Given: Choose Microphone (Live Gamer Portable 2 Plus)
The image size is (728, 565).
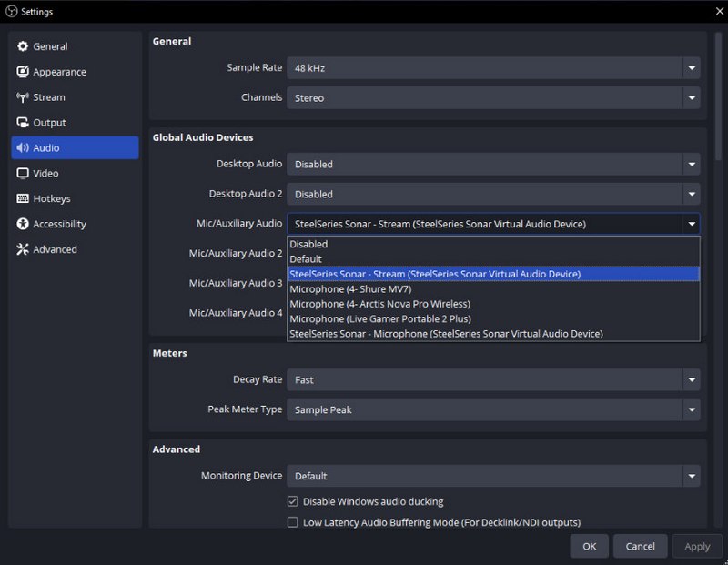Looking at the screenshot, I should (x=493, y=319).
